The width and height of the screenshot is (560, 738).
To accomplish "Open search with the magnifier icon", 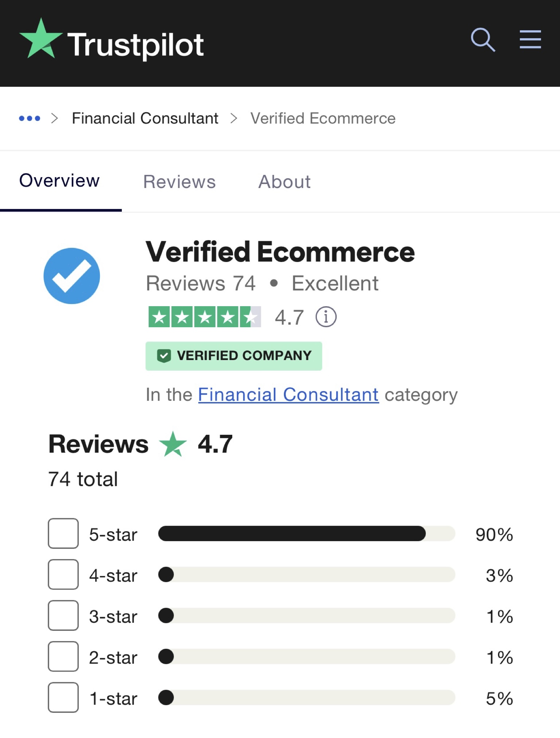I will (483, 40).
